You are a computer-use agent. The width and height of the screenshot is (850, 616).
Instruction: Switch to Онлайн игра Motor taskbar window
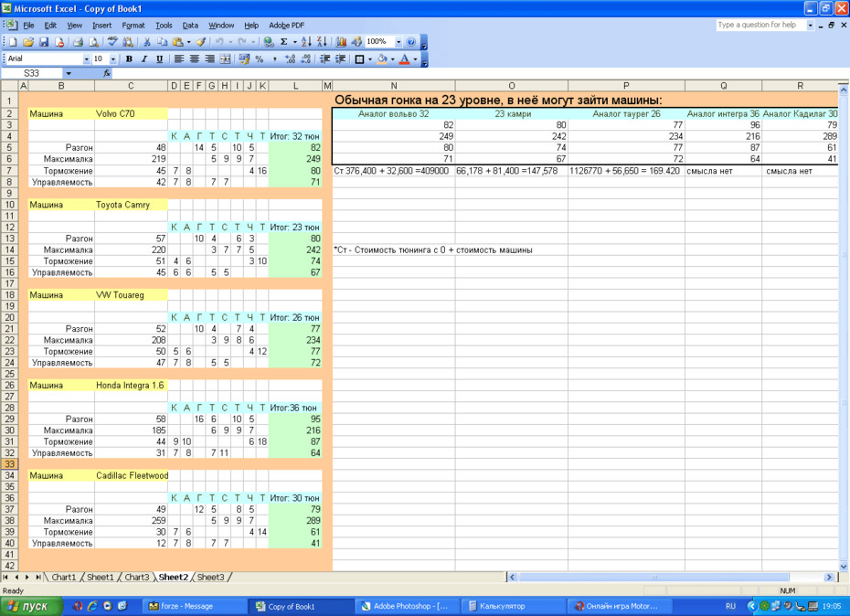point(619,606)
